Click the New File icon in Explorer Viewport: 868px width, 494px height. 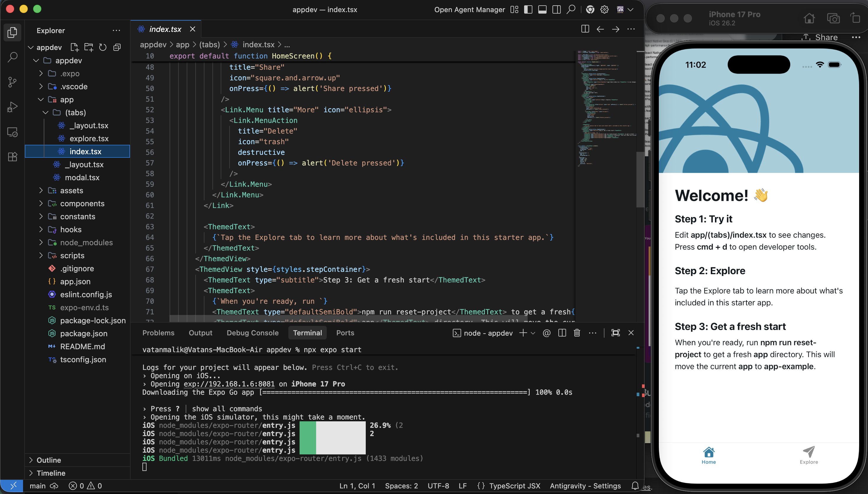74,47
